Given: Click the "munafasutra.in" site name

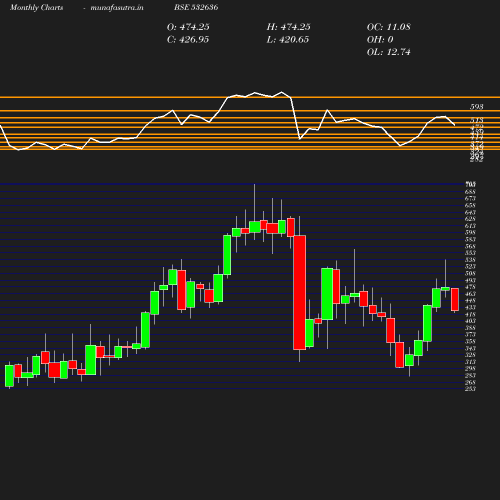Looking at the screenshot, I should pos(117,7).
